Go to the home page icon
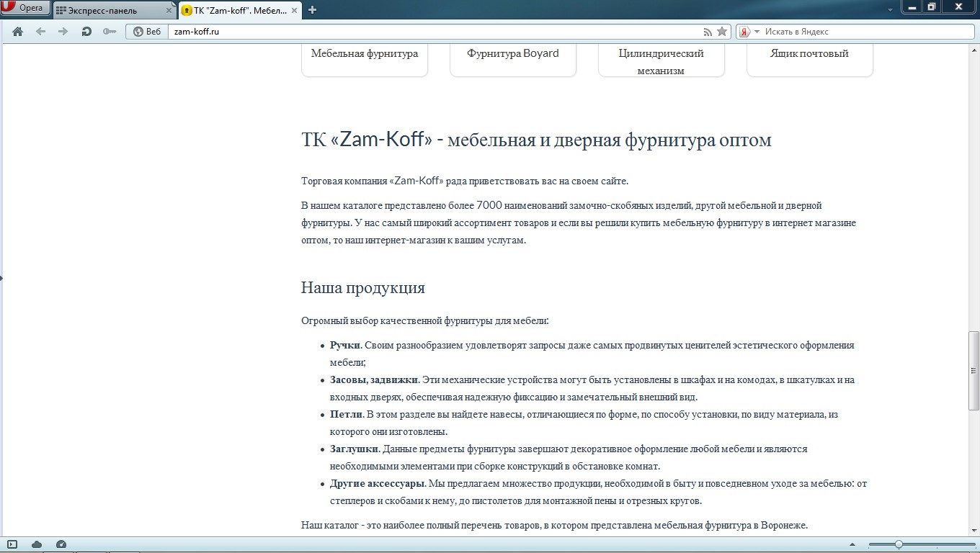This screenshot has width=980, height=553. (x=18, y=32)
